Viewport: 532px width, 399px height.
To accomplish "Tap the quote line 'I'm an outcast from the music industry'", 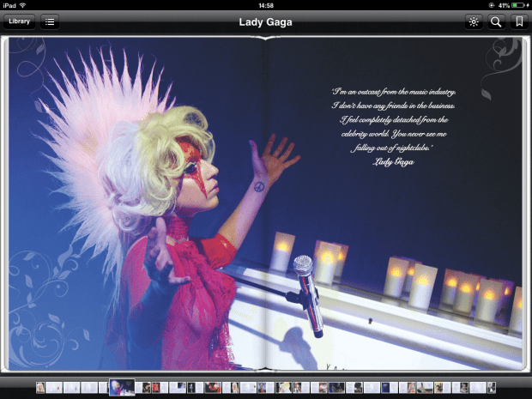I will 394,92.
